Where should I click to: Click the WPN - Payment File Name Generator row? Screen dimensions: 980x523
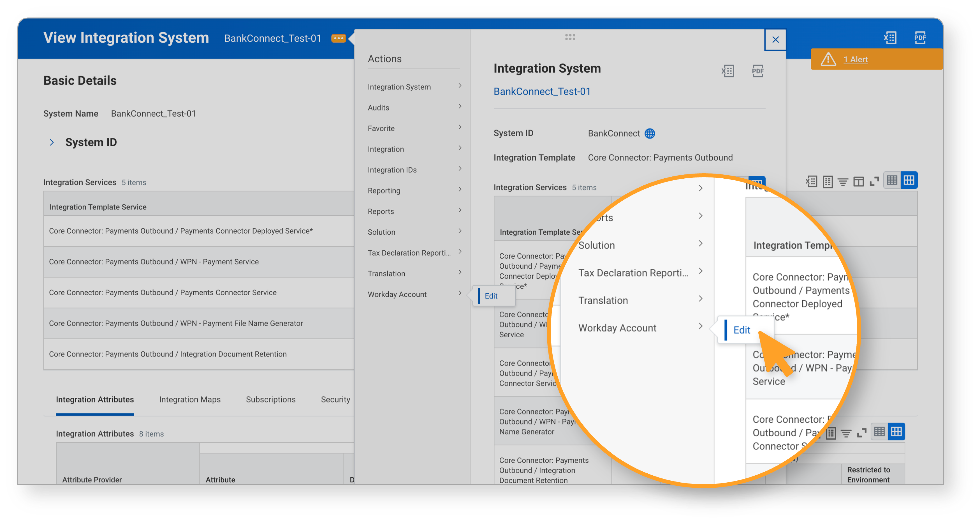pyautogui.click(x=199, y=323)
